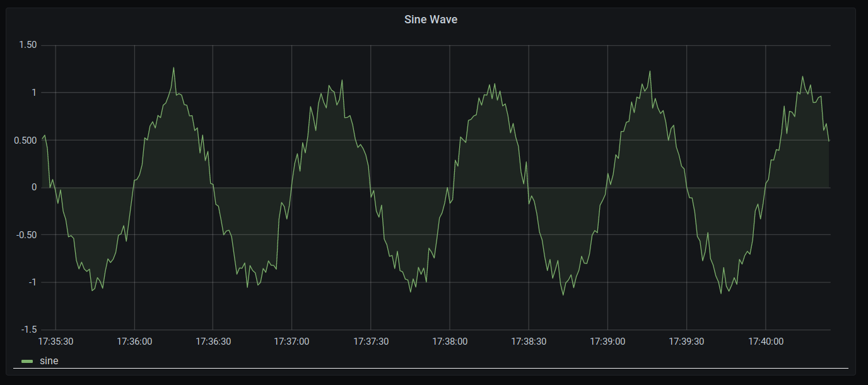Click the 17:36:30 timestamp label
This screenshot has width=868, height=385.
pyautogui.click(x=214, y=341)
